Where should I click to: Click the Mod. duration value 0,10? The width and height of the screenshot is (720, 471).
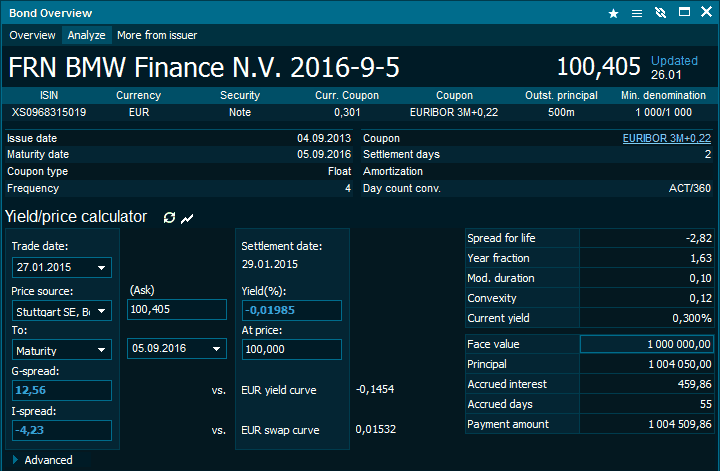tap(700, 278)
